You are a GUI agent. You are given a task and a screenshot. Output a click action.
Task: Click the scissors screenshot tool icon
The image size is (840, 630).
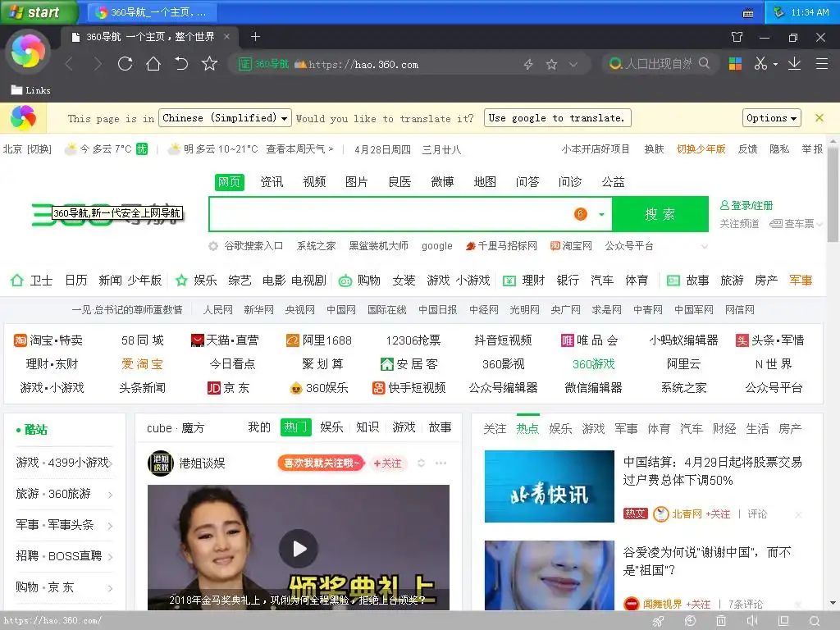pyautogui.click(x=760, y=64)
